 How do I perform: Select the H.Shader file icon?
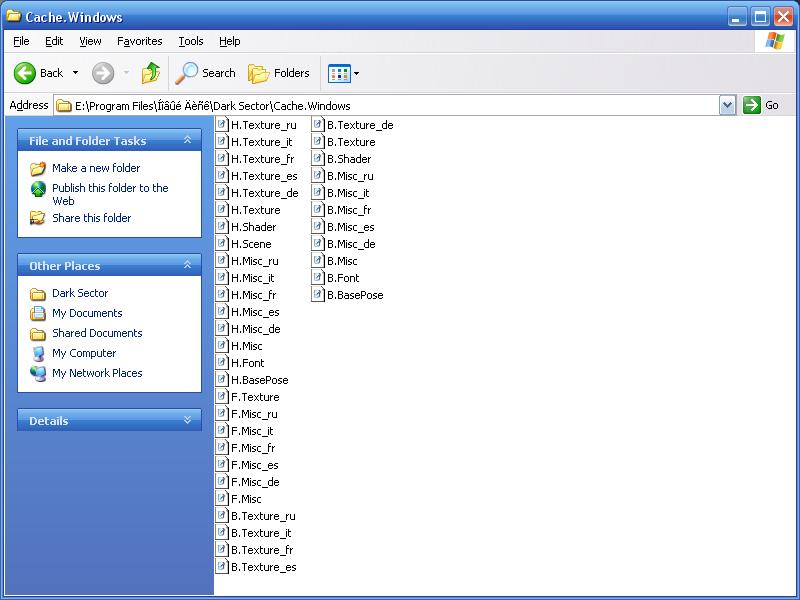click(221, 227)
